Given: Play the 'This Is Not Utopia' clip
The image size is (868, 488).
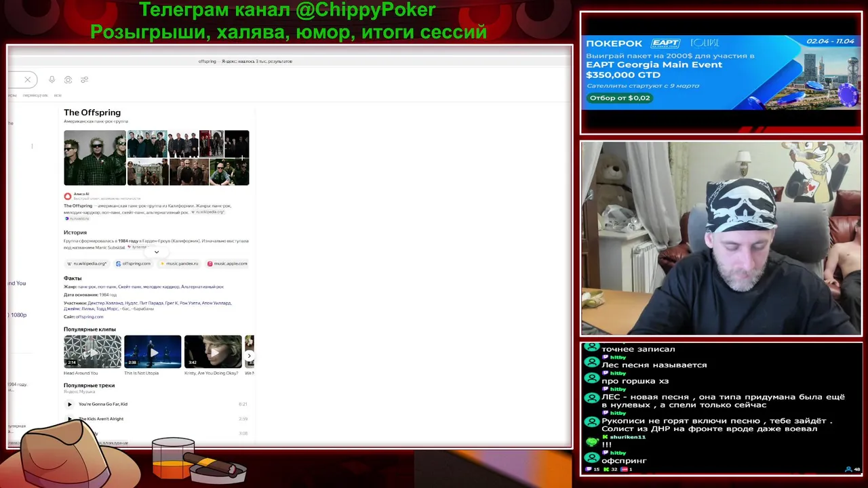Looking at the screenshot, I should (153, 352).
